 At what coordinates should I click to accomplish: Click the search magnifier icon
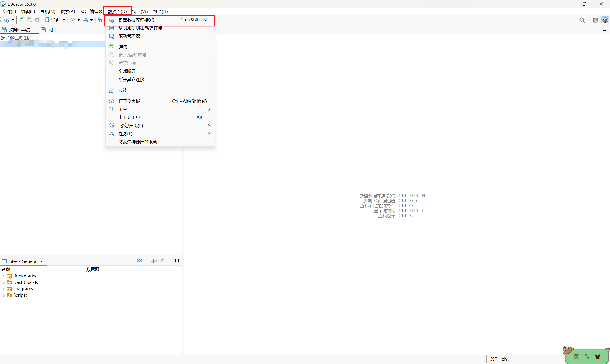(582, 20)
